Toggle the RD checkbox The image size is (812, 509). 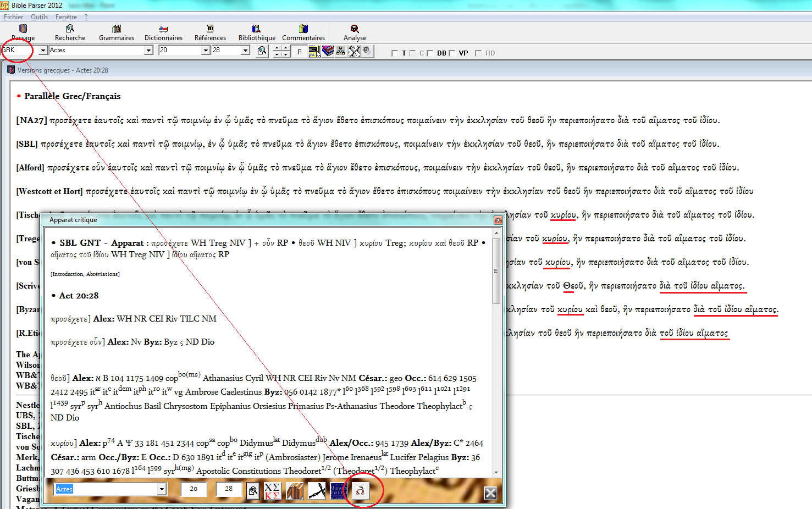click(x=478, y=53)
